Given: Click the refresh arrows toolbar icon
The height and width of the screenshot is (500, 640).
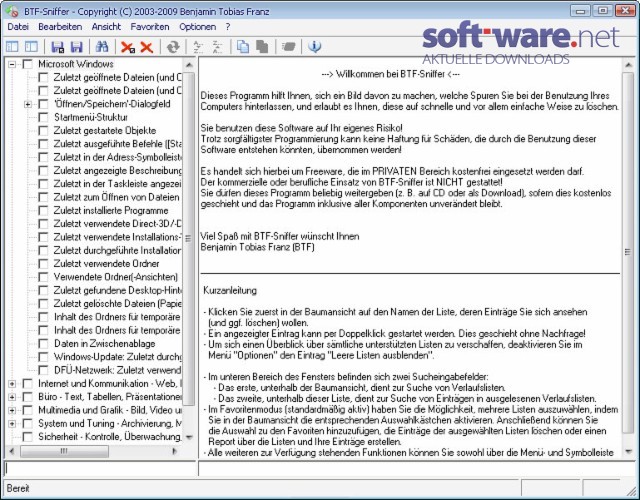Looking at the screenshot, I should 173,47.
